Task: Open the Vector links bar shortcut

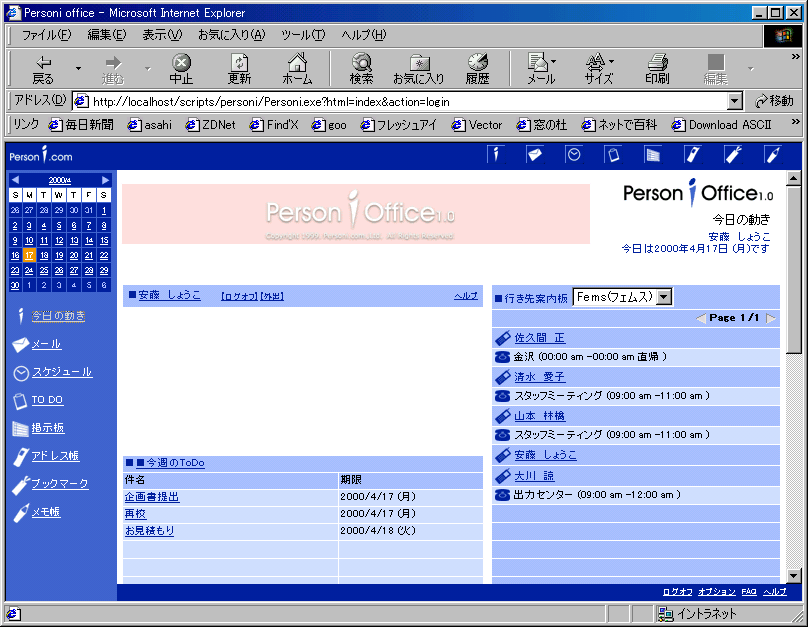Action: pos(477,125)
